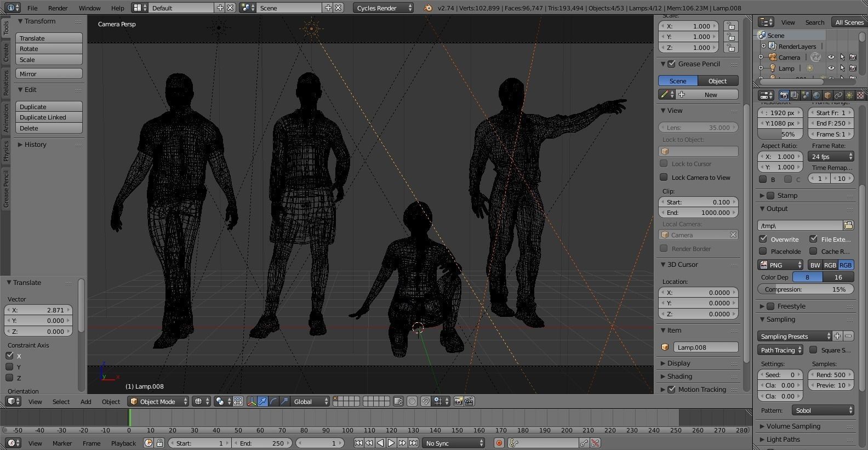The height and width of the screenshot is (450, 868).
Task: Open the File menu
Action: pos(32,8)
